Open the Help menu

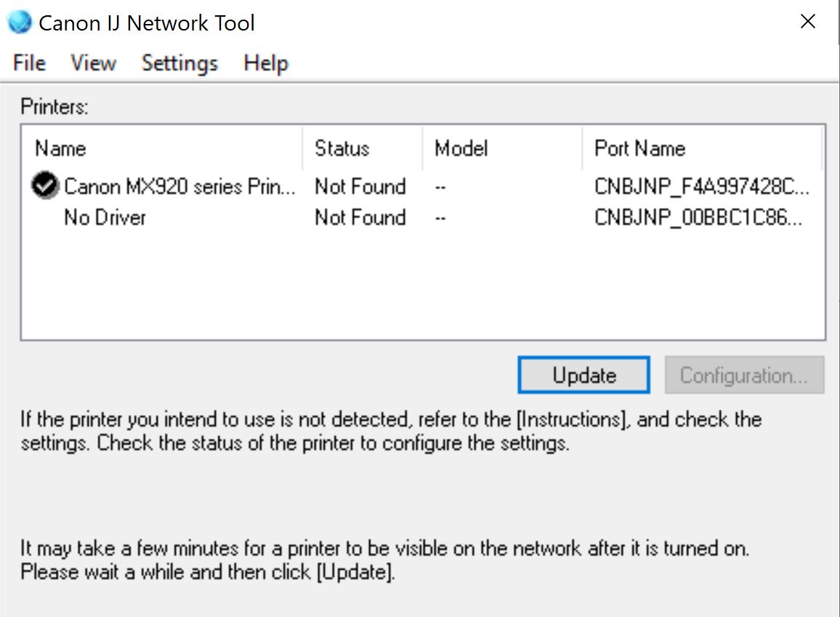[x=266, y=63]
